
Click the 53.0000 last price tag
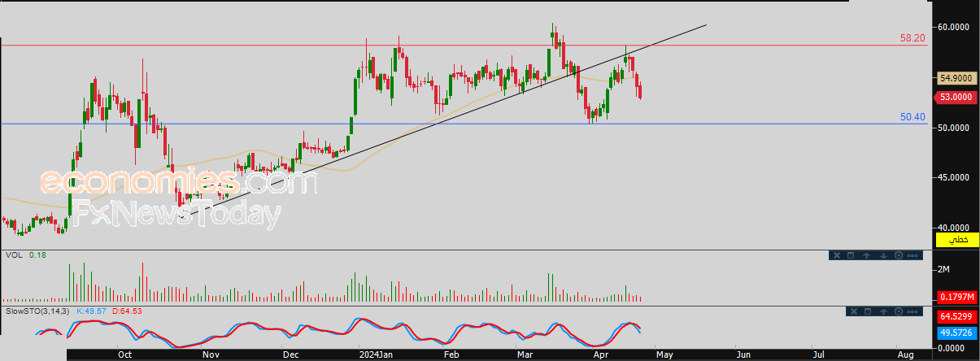pyautogui.click(x=956, y=97)
